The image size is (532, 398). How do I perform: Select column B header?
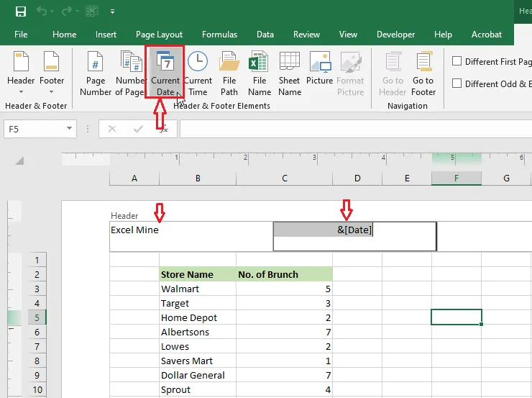198,178
